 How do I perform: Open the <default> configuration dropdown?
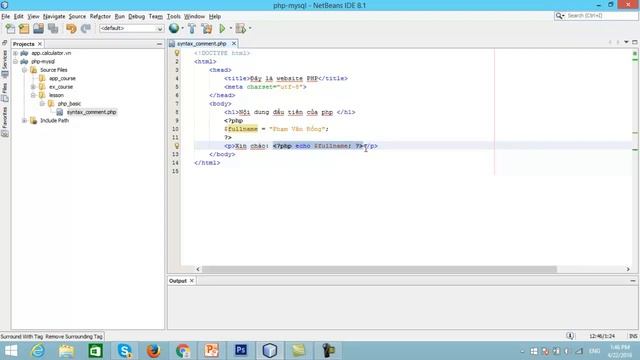[131, 29]
